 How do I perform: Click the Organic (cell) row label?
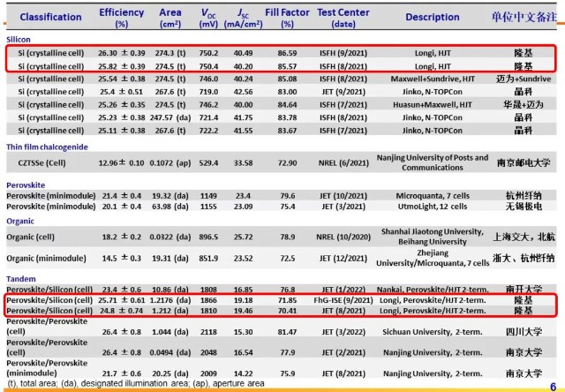(30, 237)
